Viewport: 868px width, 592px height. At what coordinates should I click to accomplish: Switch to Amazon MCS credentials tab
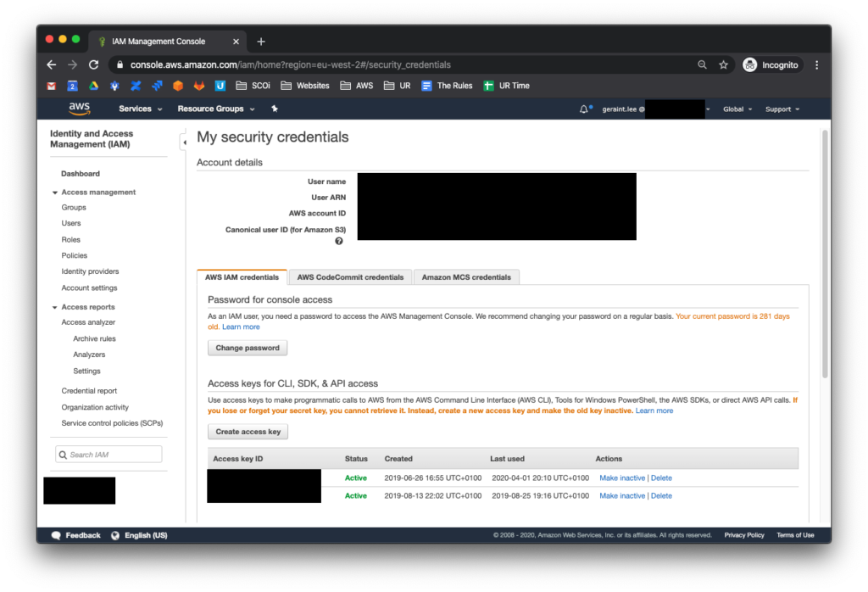point(466,276)
